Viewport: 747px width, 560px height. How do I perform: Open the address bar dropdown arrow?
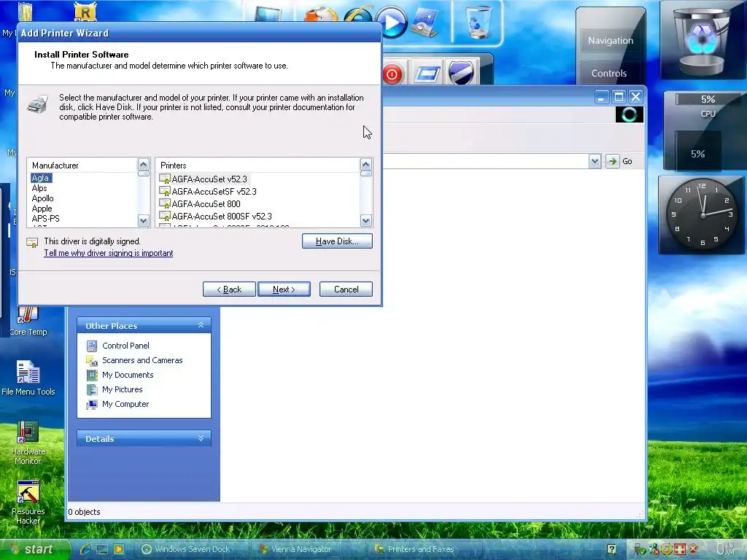point(595,161)
